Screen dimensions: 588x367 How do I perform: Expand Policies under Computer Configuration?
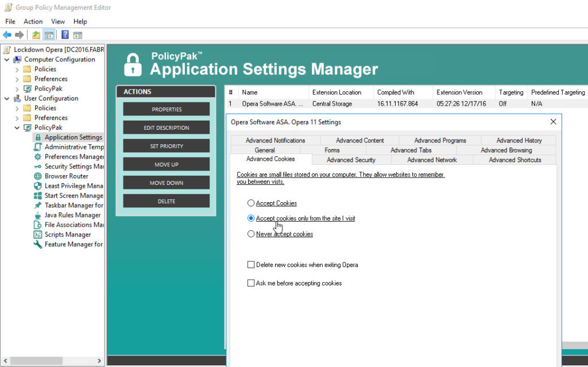pyautogui.click(x=17, y=69)
